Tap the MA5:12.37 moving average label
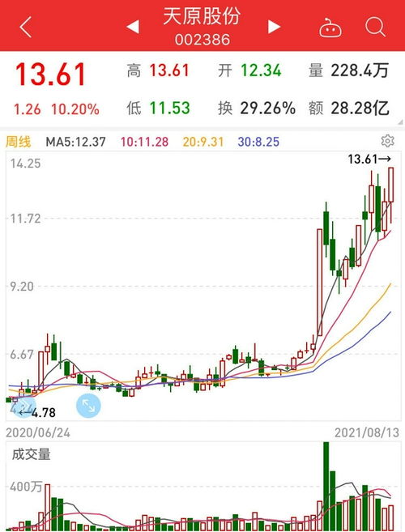Viewport: 405px width, 532px height. click(75, 142)
